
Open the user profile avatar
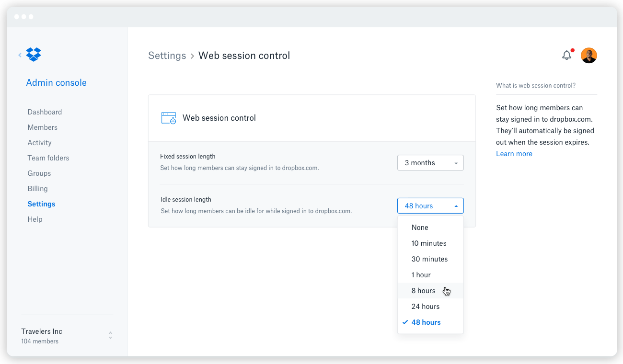coord(589,56)
